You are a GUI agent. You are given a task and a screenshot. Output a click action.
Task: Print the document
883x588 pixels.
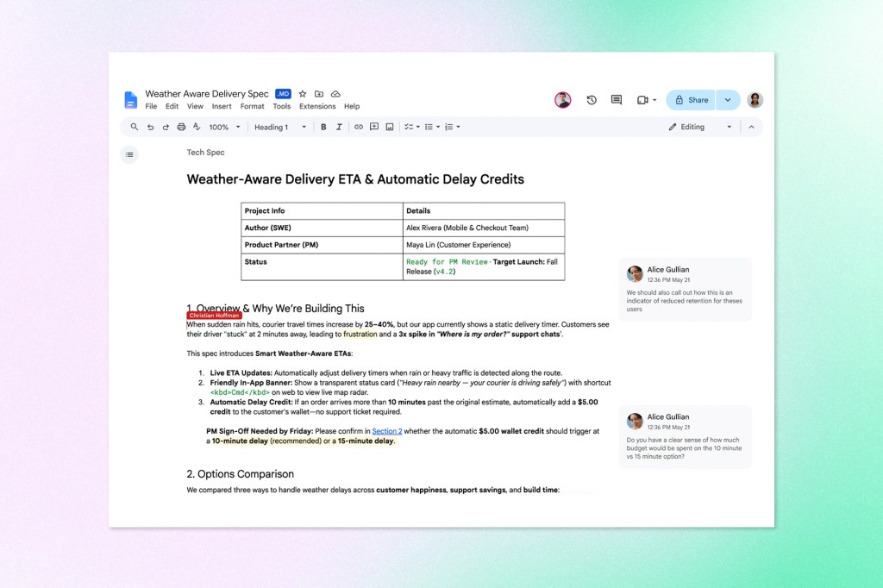(181, 127)
